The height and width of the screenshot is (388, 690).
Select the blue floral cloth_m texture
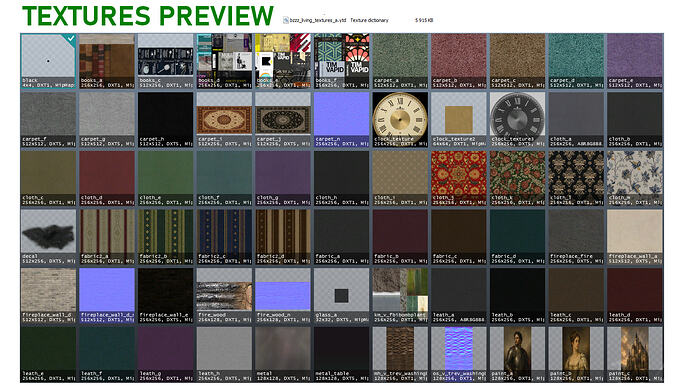(635, 178)
